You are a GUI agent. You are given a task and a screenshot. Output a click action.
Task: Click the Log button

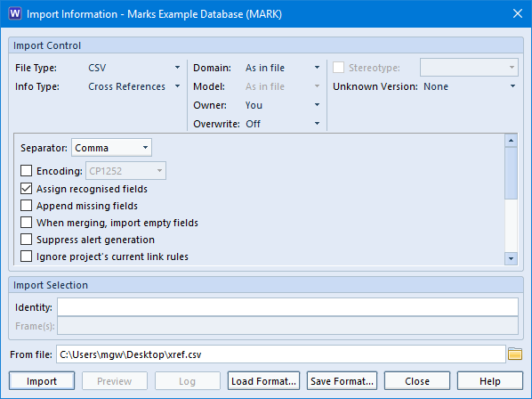(x=188, y=381)
